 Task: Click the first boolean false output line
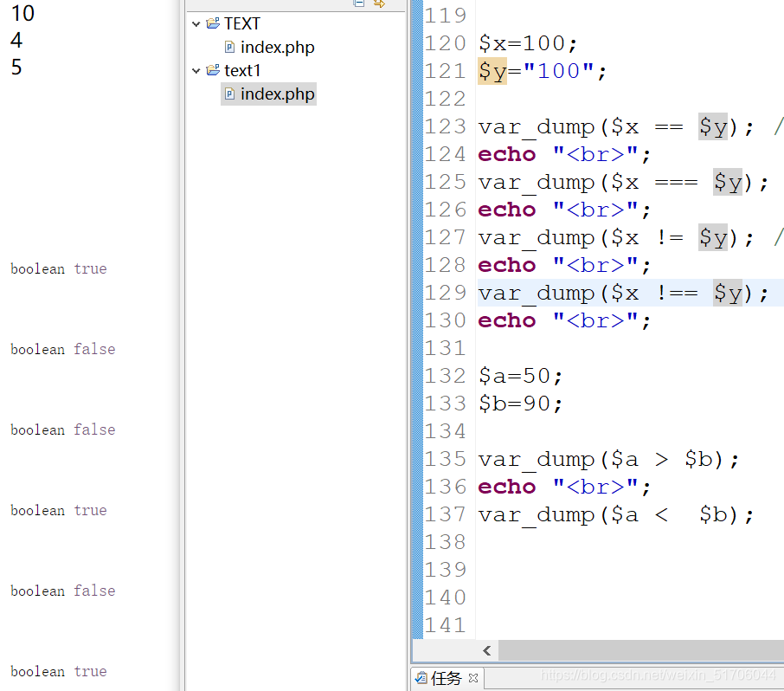click(63, 349)
